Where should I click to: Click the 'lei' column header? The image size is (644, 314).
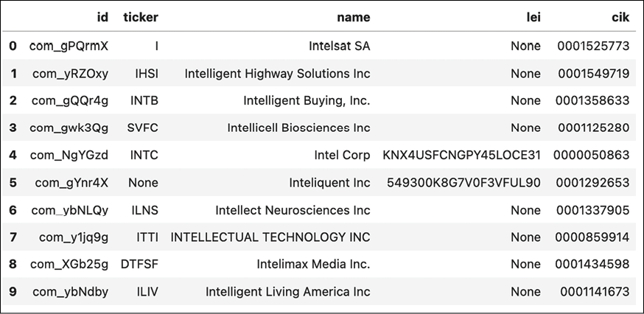(533, 17)
